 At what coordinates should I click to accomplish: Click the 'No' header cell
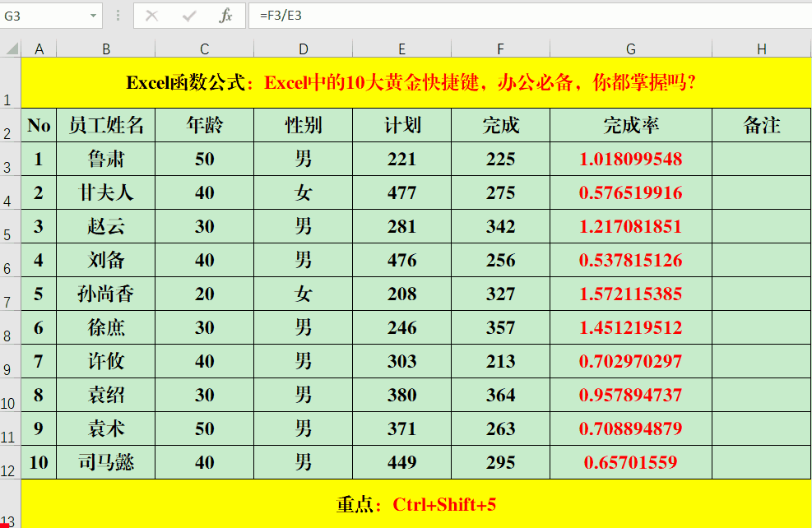39,125
